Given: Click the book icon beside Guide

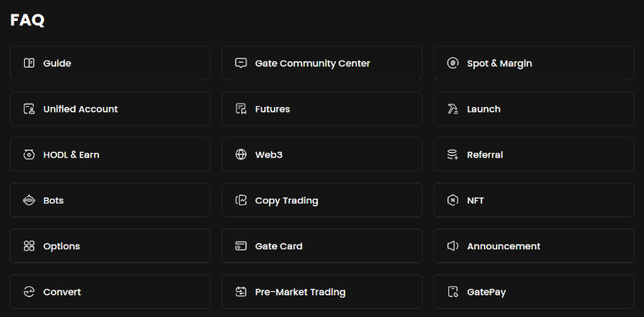Looking at the screenshot, I should (29, 63).
